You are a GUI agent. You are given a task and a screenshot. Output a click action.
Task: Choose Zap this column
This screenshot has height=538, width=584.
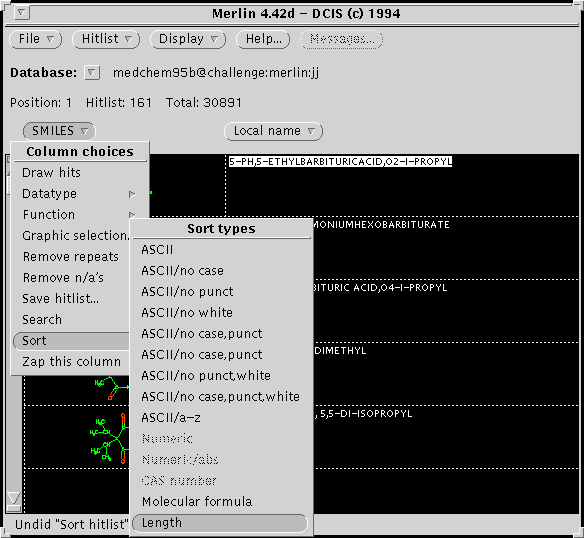coord(71,362)
